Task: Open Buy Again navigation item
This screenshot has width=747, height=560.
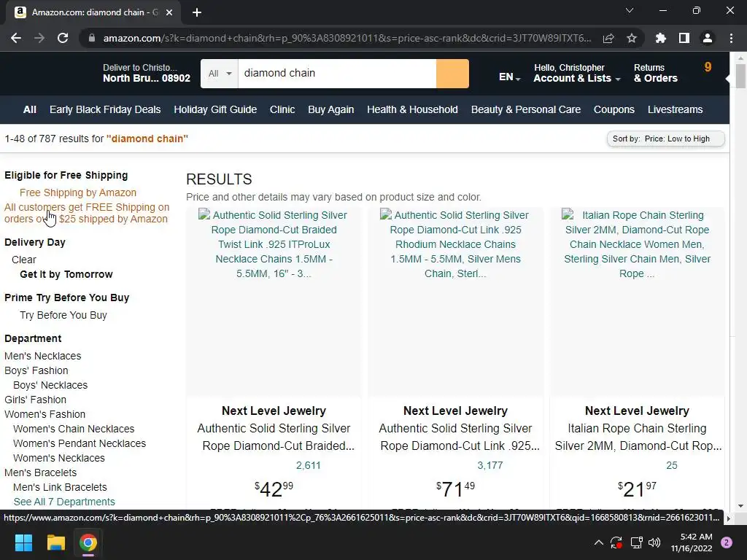Action: point(330,109)
